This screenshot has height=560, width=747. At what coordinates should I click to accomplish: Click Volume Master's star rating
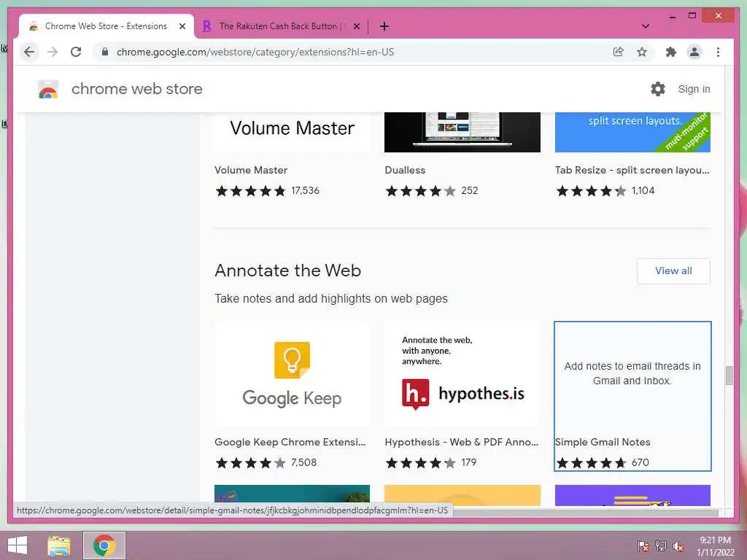coord(251,191)
